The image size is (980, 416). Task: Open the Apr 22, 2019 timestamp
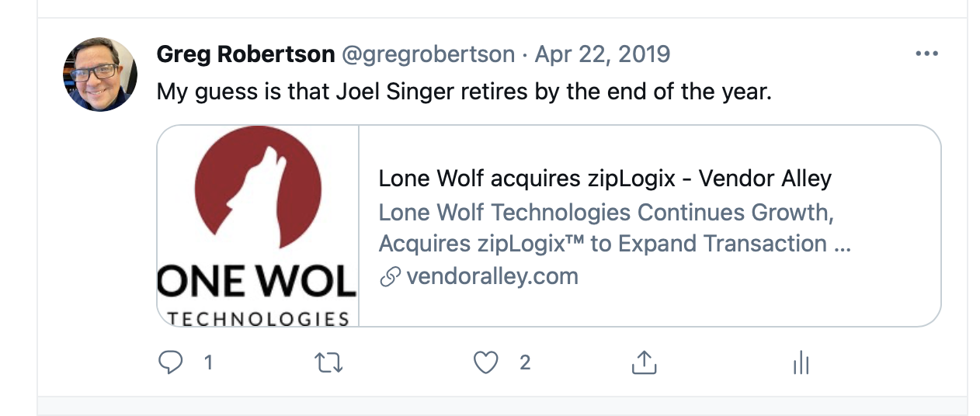pos(603,54)
